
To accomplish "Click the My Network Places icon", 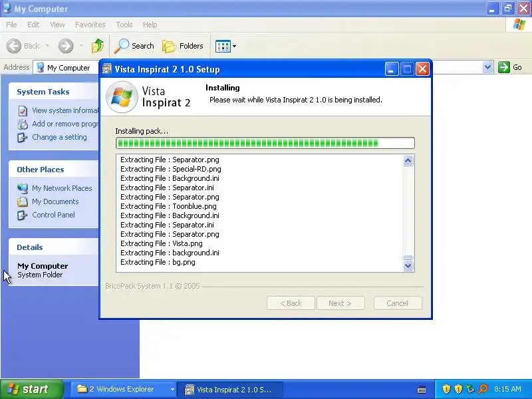I will (x=23, y=188).
